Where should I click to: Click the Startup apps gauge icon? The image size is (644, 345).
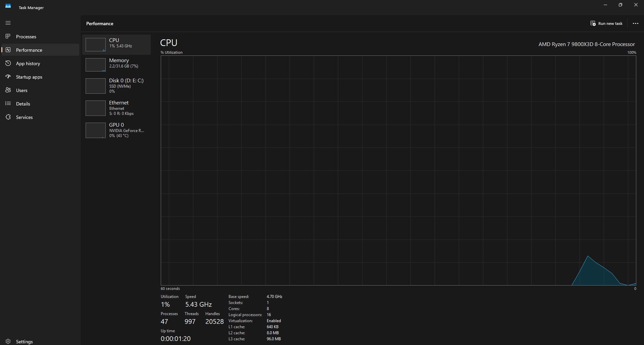coord(8,77)
